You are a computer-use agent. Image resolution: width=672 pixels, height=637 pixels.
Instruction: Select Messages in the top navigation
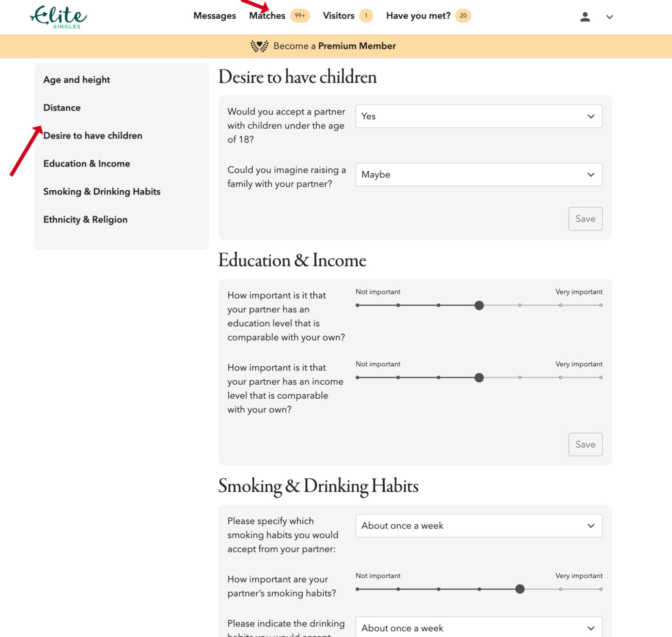214,16
